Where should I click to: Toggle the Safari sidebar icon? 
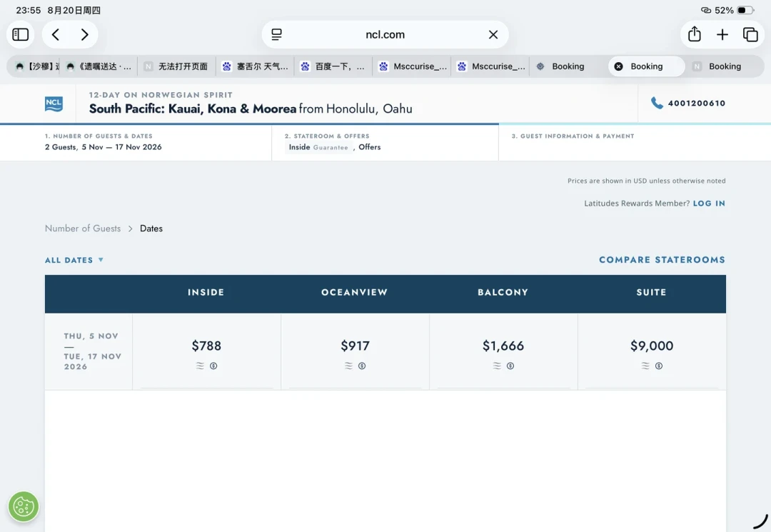(x=20, y=34)
